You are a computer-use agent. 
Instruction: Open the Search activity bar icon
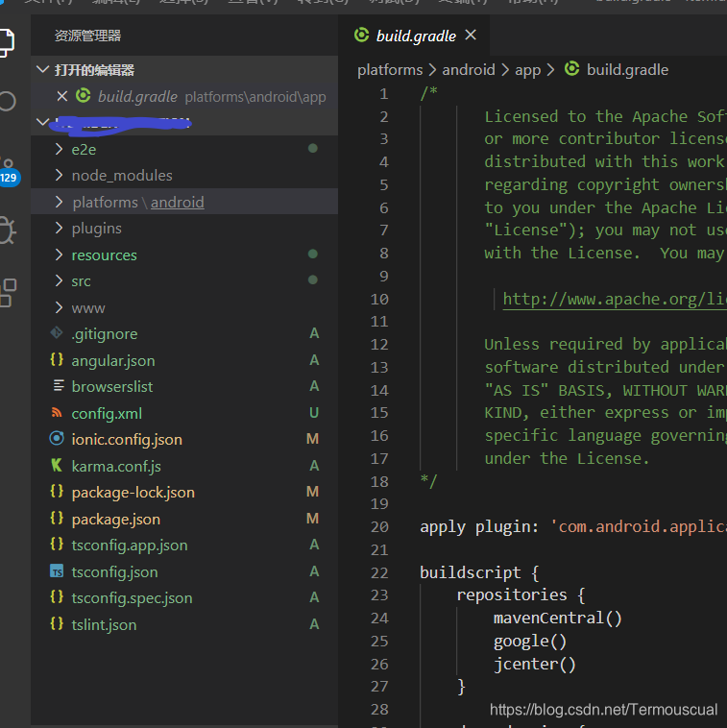click(7, 101)
